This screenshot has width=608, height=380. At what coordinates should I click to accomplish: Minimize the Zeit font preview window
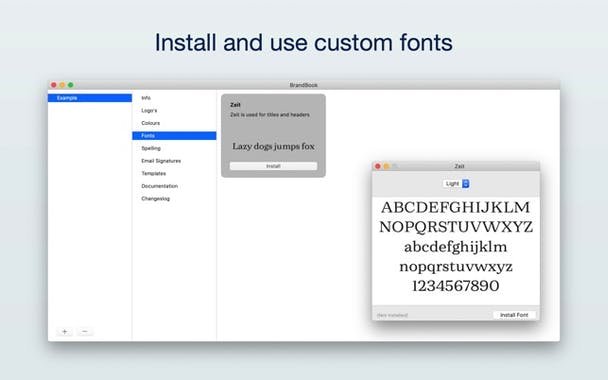tap(386, 166)
